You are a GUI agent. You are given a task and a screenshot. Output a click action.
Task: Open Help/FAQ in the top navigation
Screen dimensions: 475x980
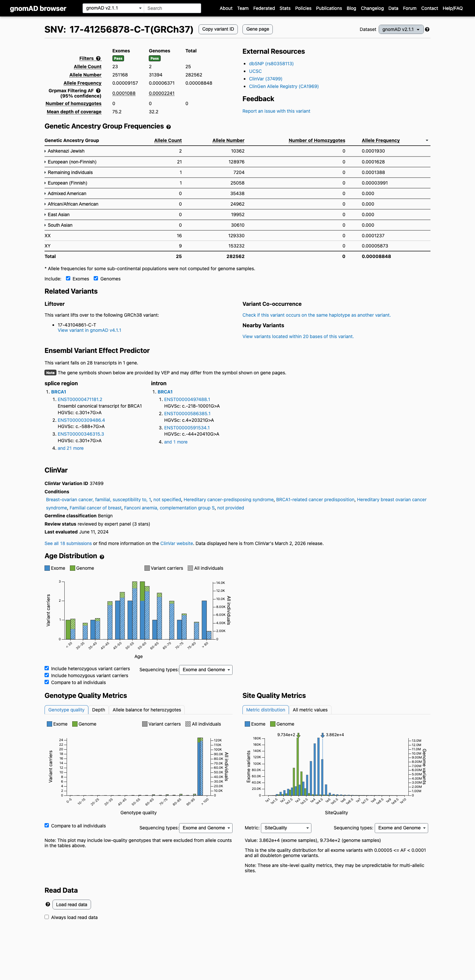pos(453,8)
